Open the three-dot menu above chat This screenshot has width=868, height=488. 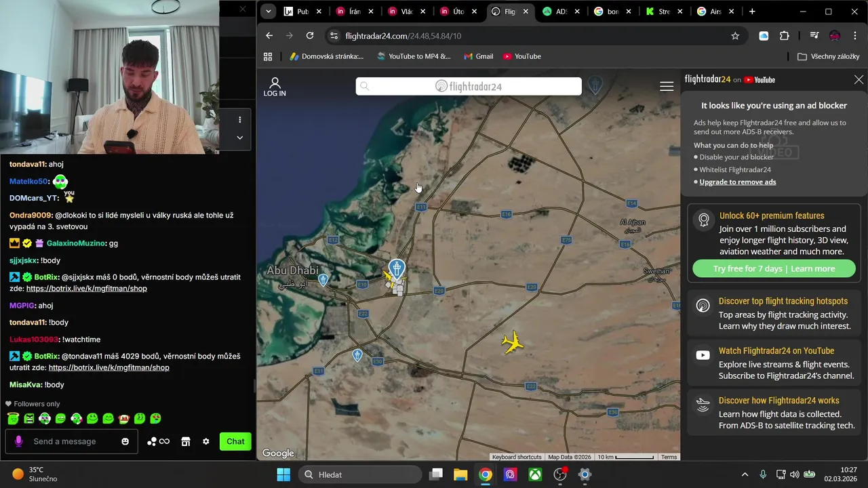(239, 119)
